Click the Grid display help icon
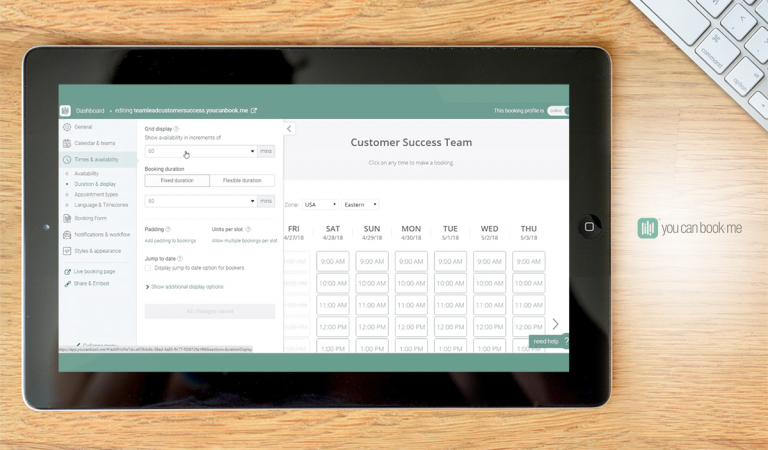768x450 pixels. [x=177, y=129]
